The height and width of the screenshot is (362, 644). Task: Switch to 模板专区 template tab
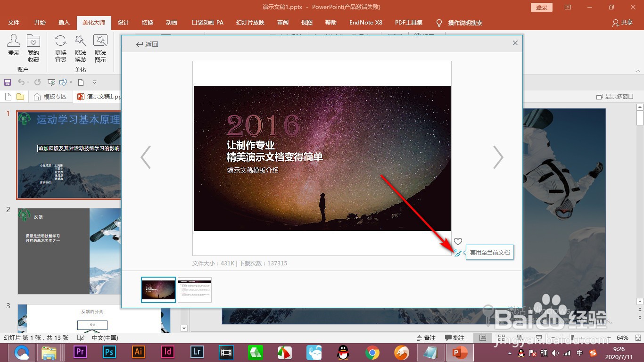coord(50,97)
